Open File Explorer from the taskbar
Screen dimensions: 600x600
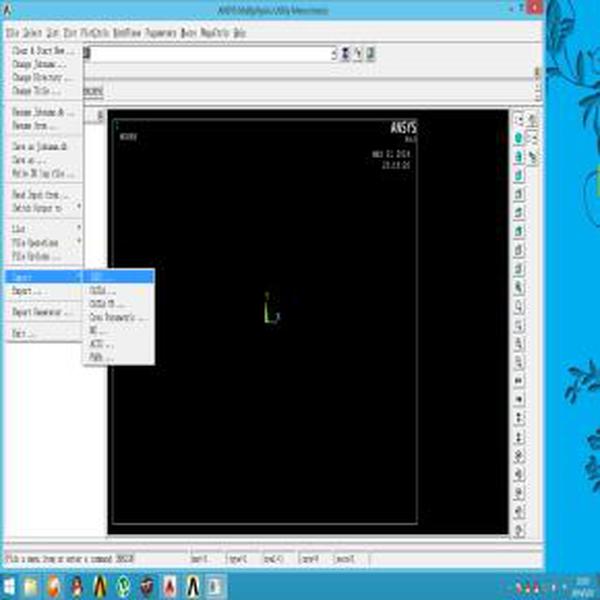(x=31, y=586)
